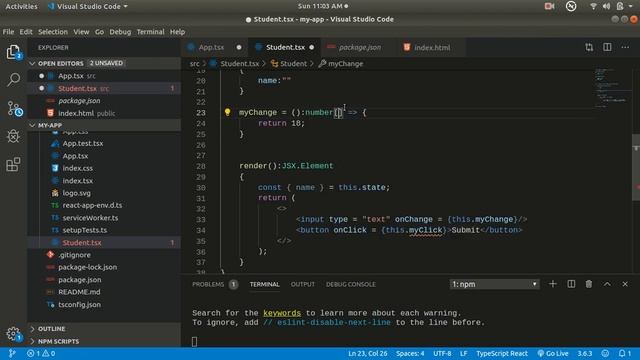The image size is (640, 360).
Task: Follow the keywords link in terminal
Action: click(282, 313)
